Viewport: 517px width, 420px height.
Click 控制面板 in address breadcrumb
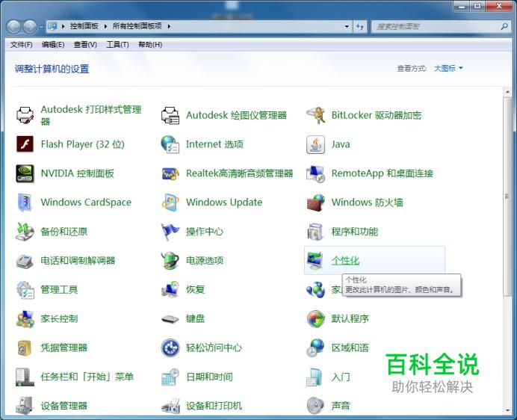point(84,26)
